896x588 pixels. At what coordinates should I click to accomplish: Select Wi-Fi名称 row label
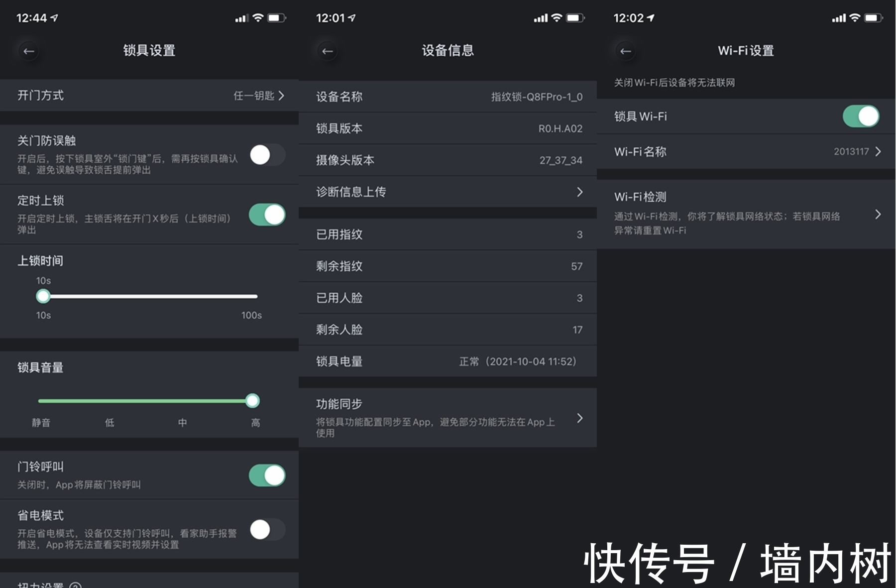(640, 151)
